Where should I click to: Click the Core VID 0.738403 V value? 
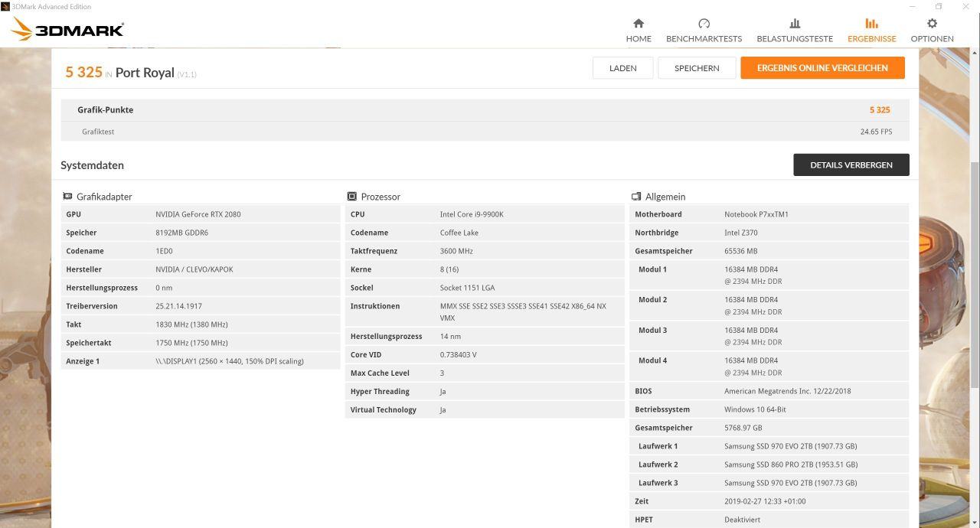pyautogui.click(x=459, y=355)
